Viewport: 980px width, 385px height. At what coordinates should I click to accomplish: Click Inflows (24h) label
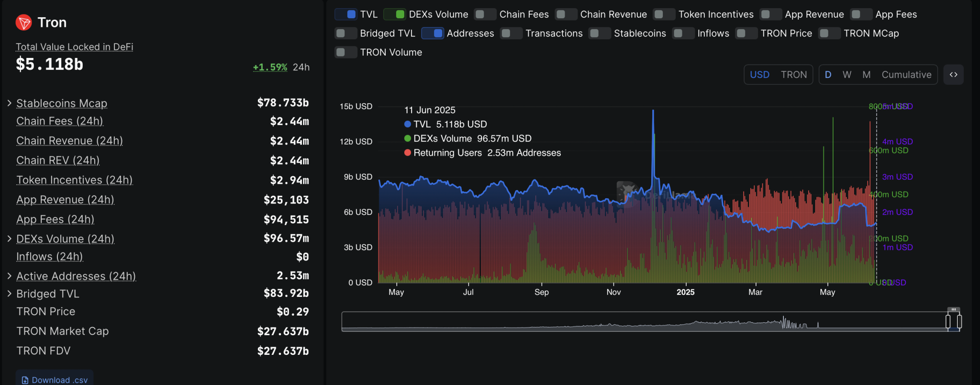coord(50,257)
